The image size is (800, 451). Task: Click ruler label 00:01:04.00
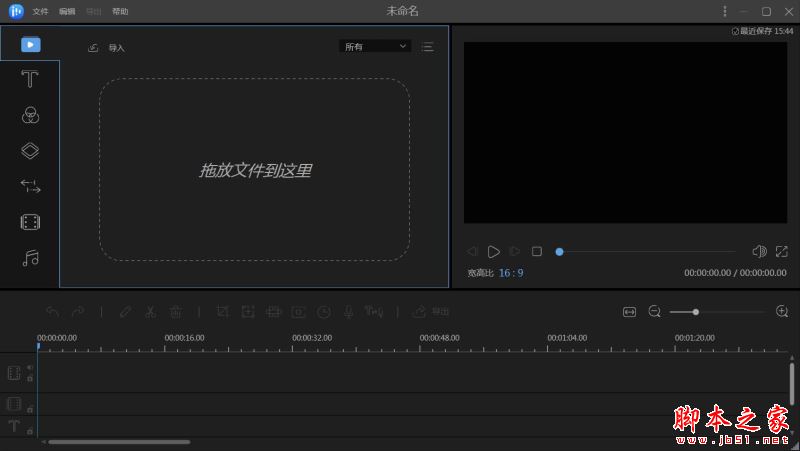pyautogui.click(x=567, y=338)
